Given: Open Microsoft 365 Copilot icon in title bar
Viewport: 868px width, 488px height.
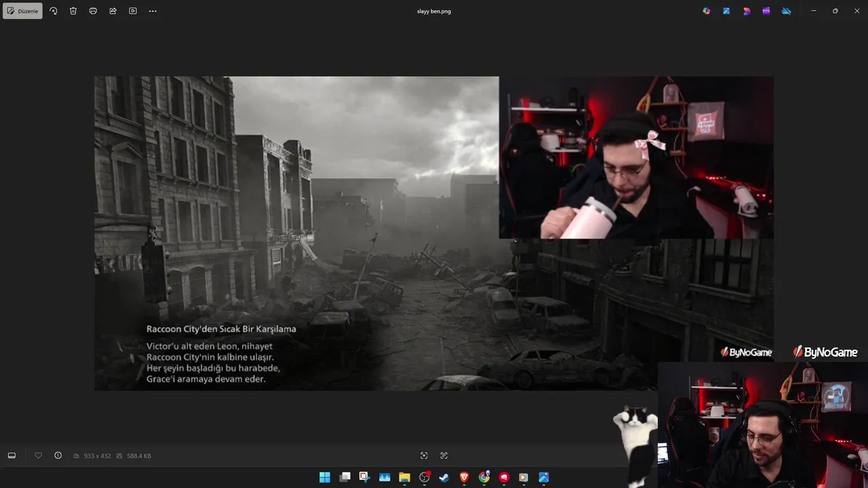Looking at the screenshot, I should [707, 11].
